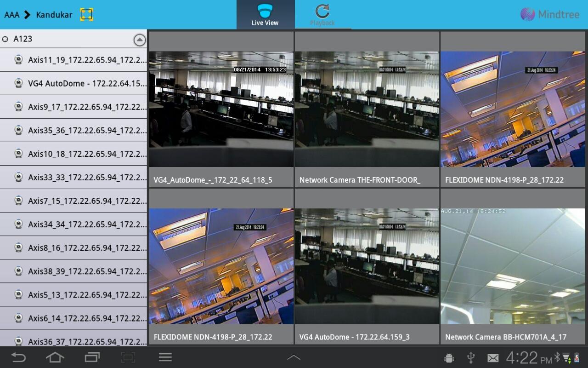The width and height of the screenshot is (588, 368).
Task: Click the yellow fullscreen icon beside Kandukar
Action: 86,14
